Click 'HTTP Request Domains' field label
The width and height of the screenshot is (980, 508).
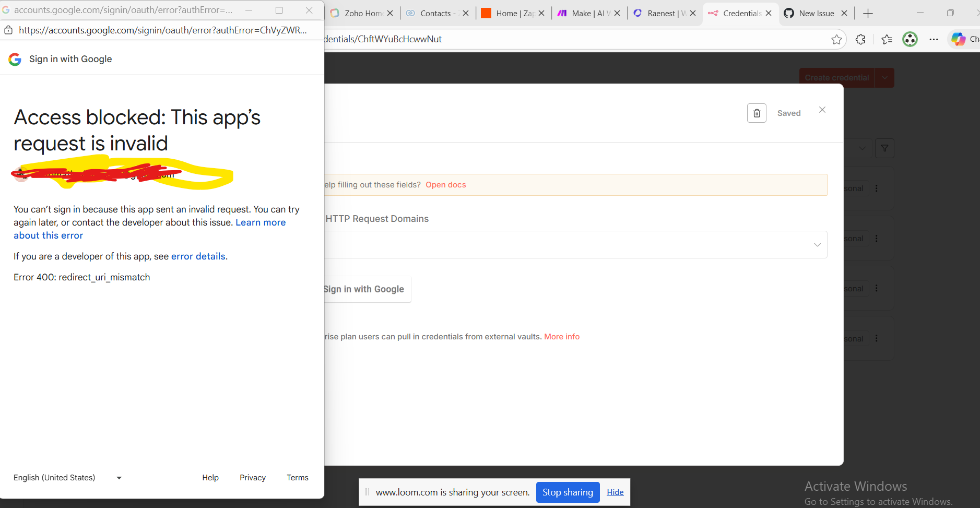click(x=377, y=219)
